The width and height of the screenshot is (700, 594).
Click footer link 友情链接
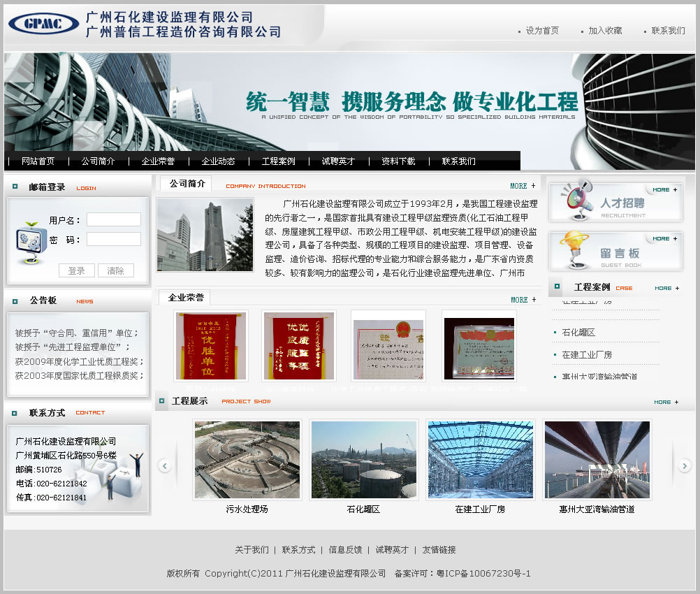tap(439, 550)
